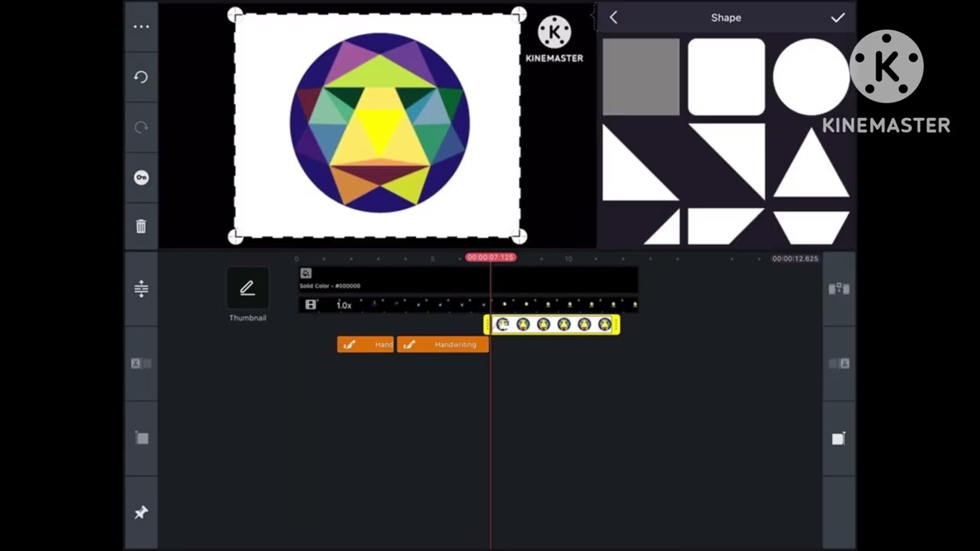Select the gray square shape
This screenshot has height=551, width=980.
click(641, 77)
